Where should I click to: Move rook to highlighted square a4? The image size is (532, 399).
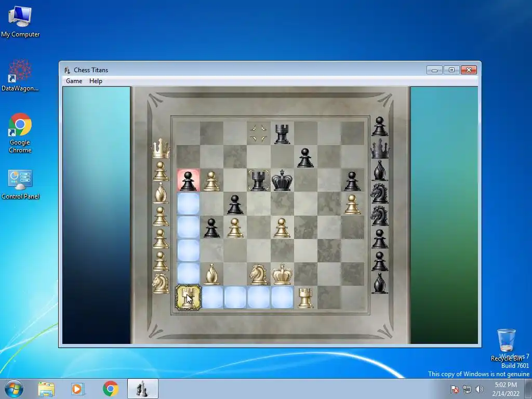click(188, 227)
